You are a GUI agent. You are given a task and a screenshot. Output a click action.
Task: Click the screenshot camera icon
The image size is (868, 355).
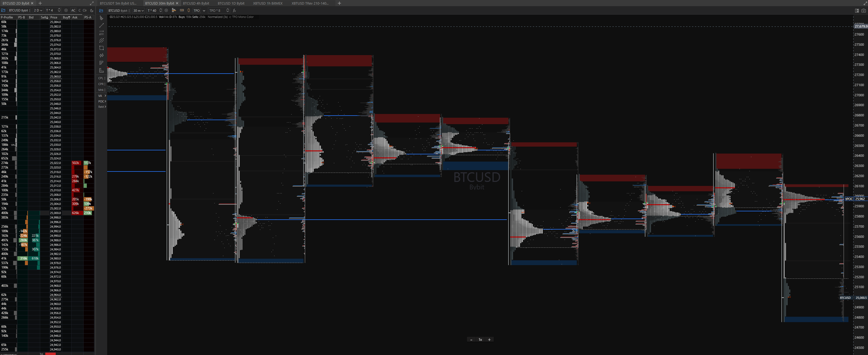click(863, 10)
